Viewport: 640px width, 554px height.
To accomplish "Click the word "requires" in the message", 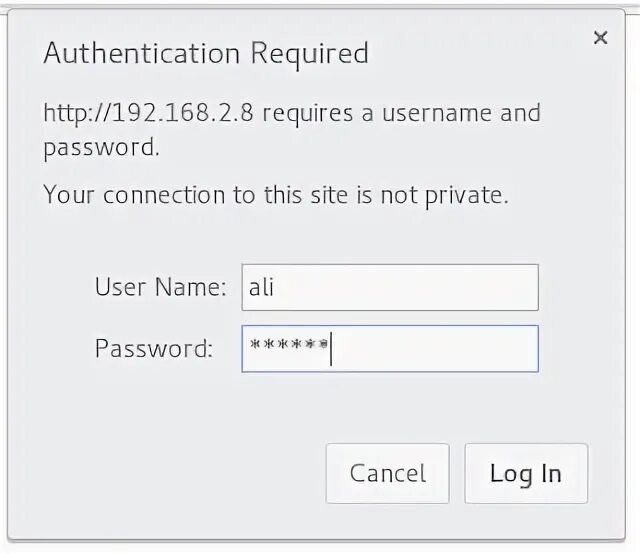I will (x=313, y=112).
